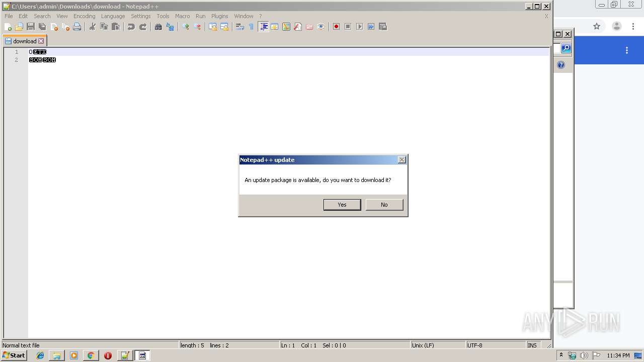Save the current file via toolbar
This screenshot has height=362, width=644.
click(x=31, y=27)
